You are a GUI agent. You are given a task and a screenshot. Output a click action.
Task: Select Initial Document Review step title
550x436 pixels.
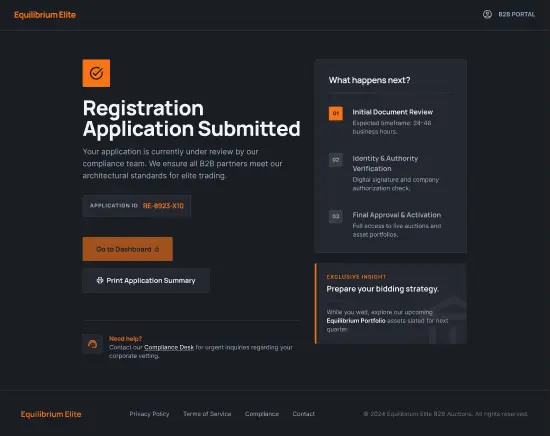(x=393, y=112)
